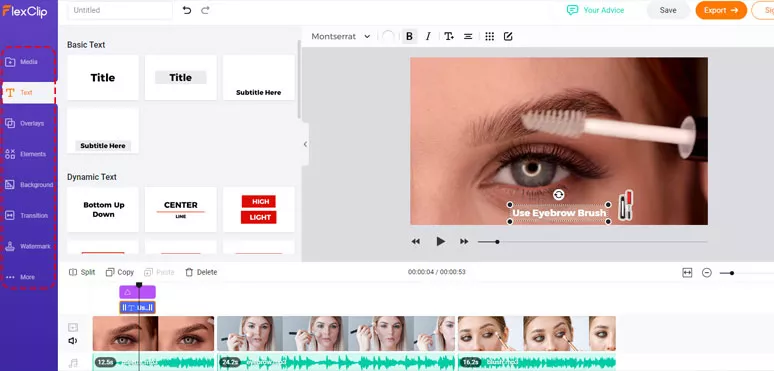This screenshot has height=371, width=774.
Task: Choose the boxed Subtitle Here preset
Action: point(103,131)
